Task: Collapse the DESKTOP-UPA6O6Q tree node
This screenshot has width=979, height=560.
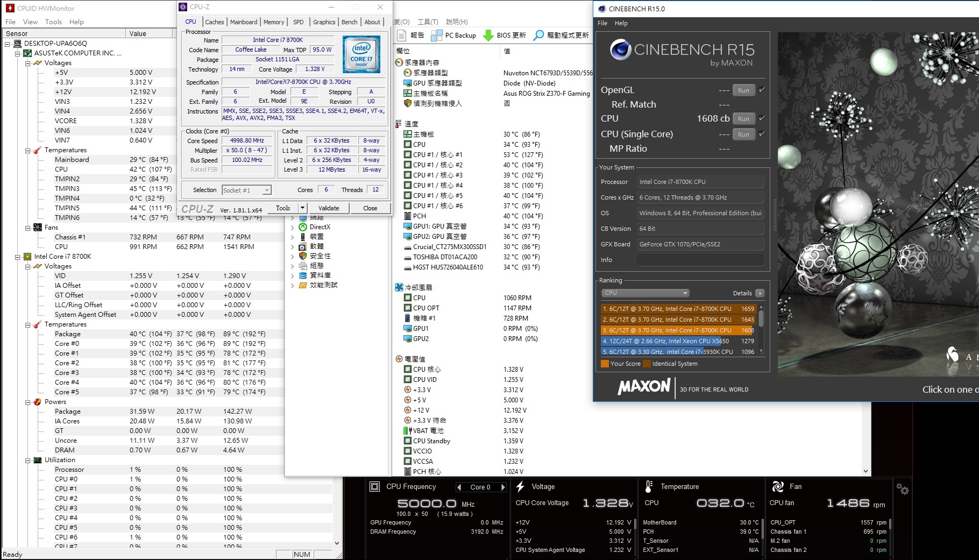Action: 8,44
